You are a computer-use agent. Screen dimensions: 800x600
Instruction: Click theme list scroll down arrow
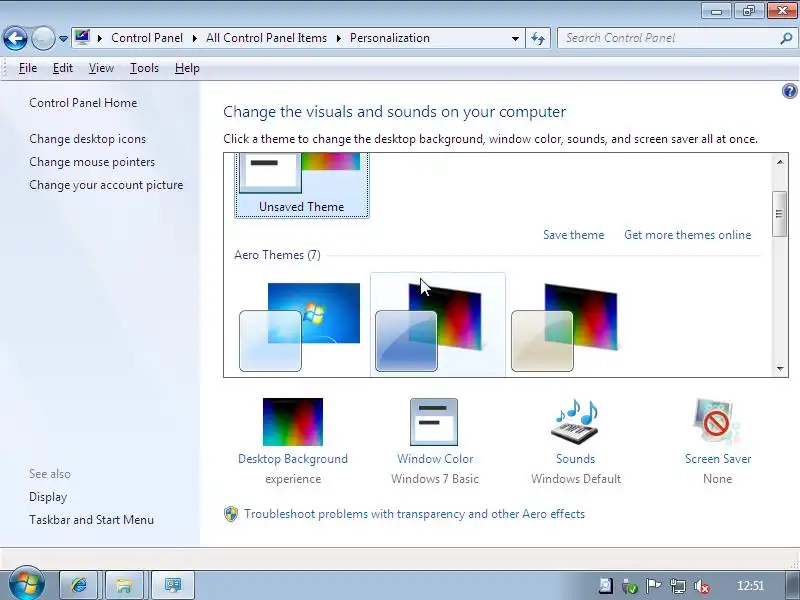point(780,368)
